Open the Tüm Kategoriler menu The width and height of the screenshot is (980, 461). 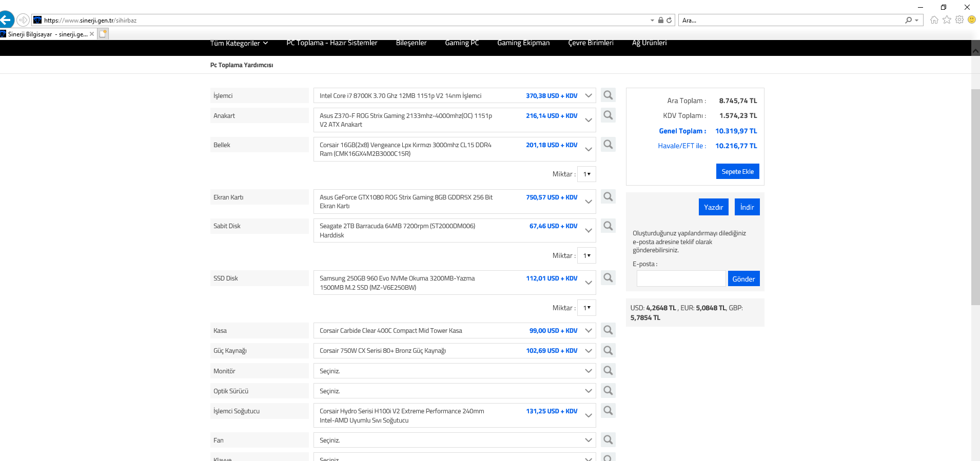(239, 43)
